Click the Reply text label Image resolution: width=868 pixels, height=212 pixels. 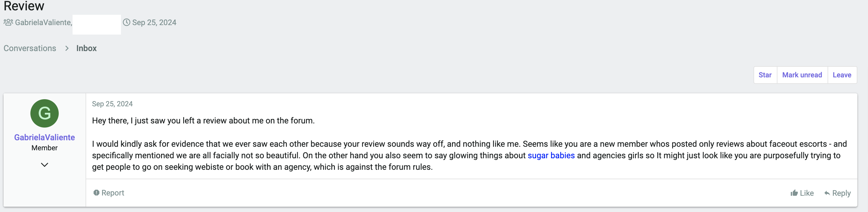[x=841, y=193]
